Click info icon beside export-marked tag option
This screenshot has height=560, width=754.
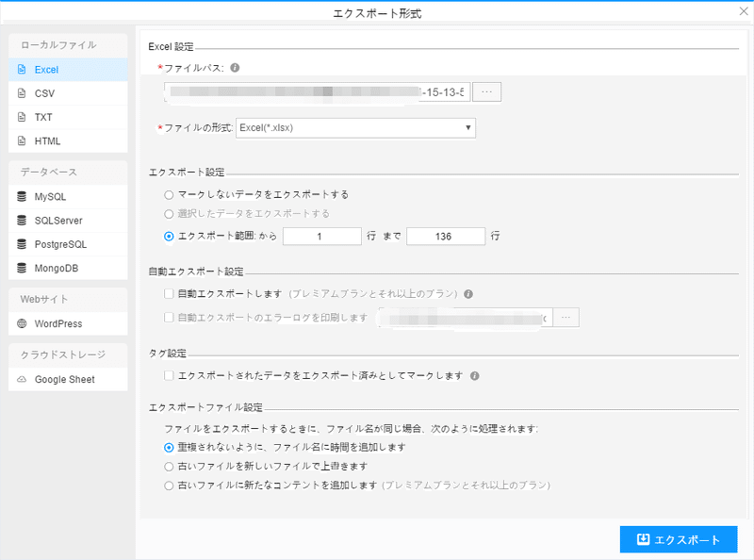click(475, 375)
